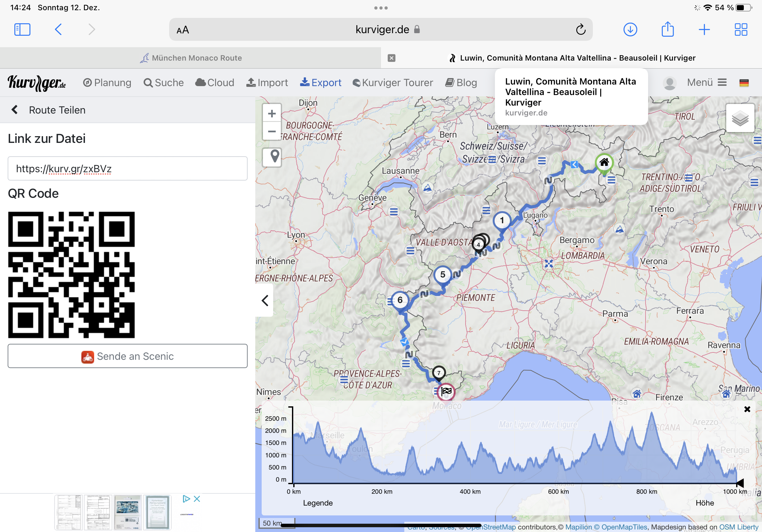Toggle the Safari sidebar
762x532 pixels.
click(22, 30)
